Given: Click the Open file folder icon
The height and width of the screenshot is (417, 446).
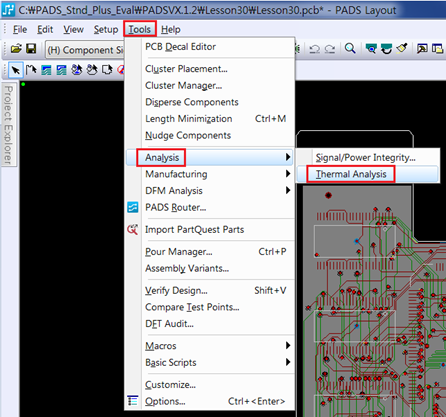Looking at the screenshot, I should coord(16,49).
